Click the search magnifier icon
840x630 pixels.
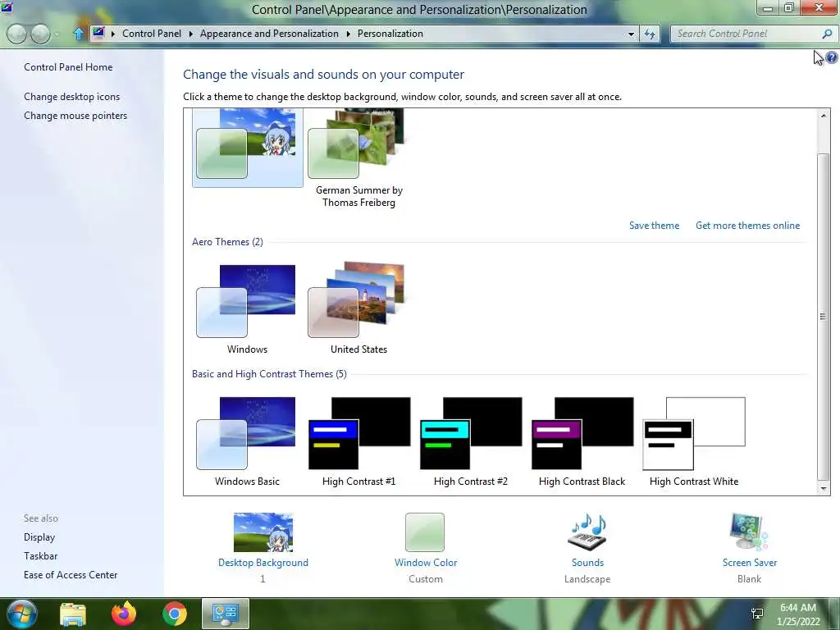(827, 34)
